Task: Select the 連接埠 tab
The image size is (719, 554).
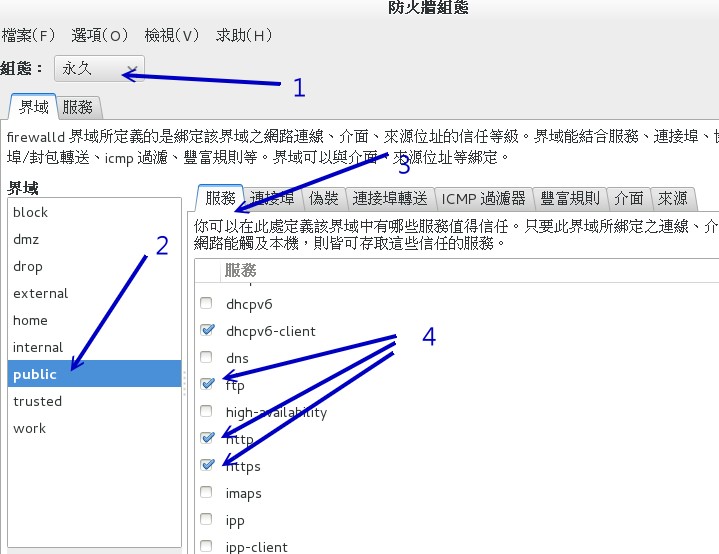Action: tap(272, 198)
